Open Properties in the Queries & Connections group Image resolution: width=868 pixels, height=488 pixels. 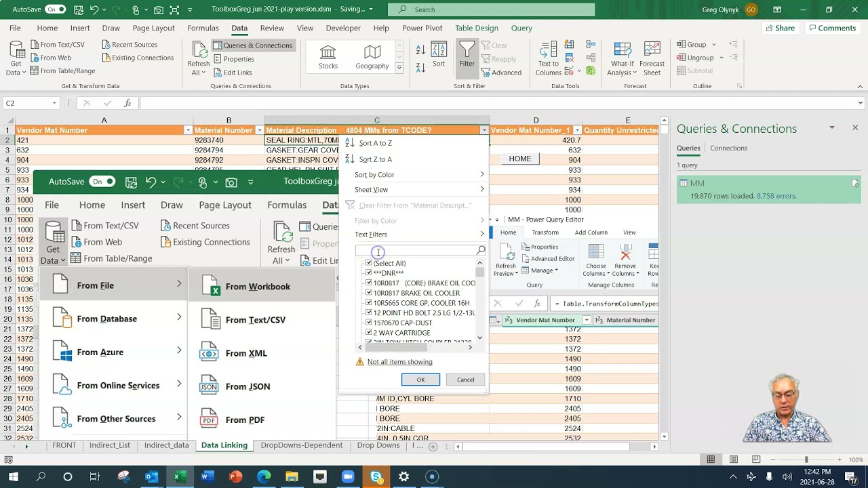click(x=233, y=59)
